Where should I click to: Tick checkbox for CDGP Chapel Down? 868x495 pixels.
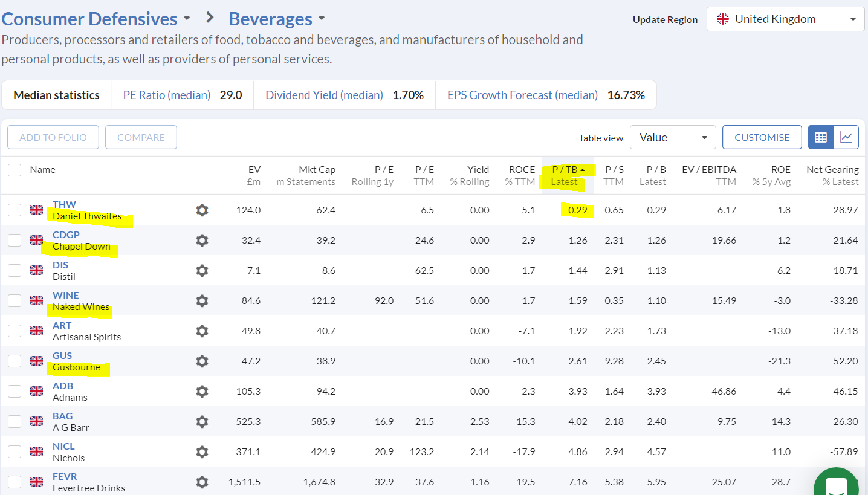click(14, 240)
